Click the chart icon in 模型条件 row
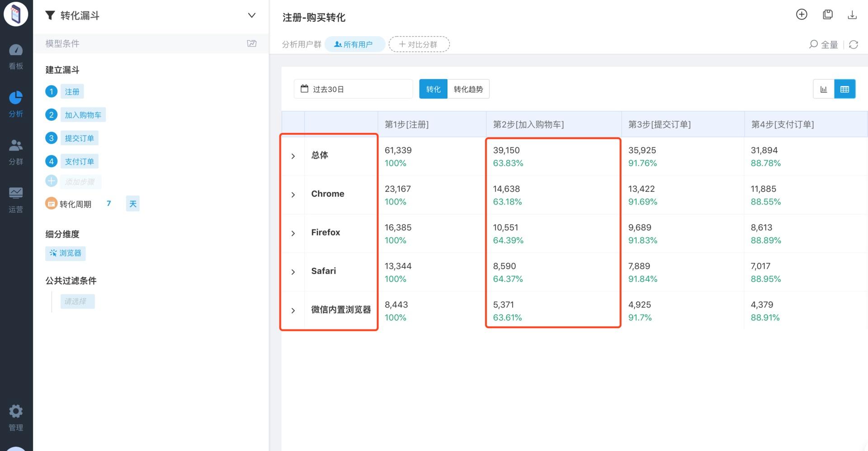Screen dimensions: 868x451 click(x=252, y=43)
